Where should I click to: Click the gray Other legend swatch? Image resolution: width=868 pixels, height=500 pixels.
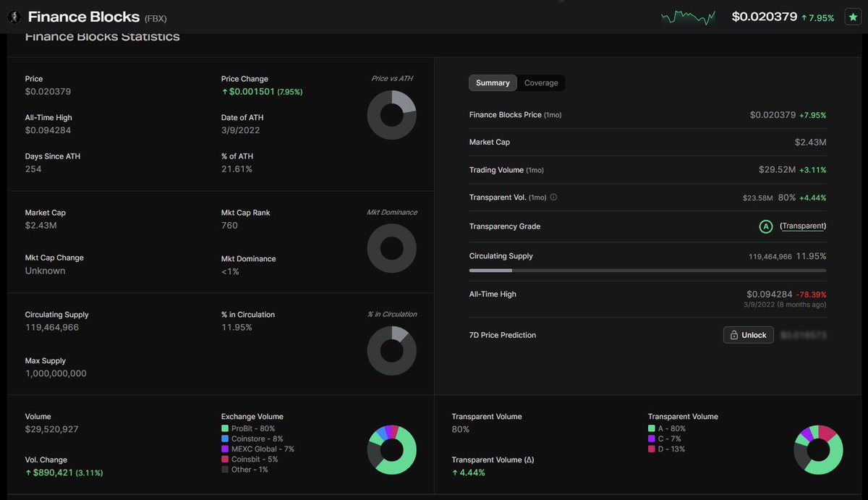tap(225, 470)
